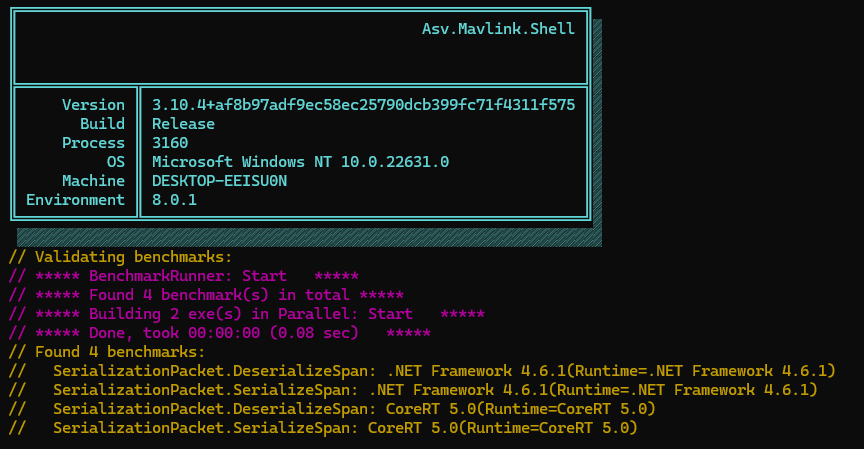Click the Version label in the table

(x=93, y=105)
